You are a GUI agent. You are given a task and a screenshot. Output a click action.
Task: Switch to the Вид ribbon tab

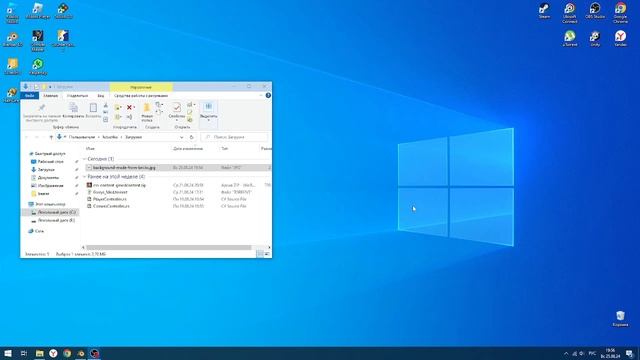(x=100, y=96)
